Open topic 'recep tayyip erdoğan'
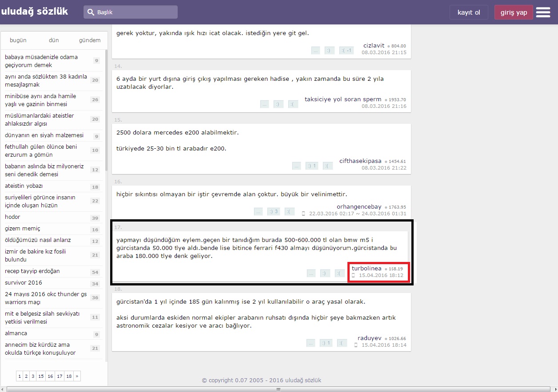This screenshot has width=558, height=392. (32, 271)
